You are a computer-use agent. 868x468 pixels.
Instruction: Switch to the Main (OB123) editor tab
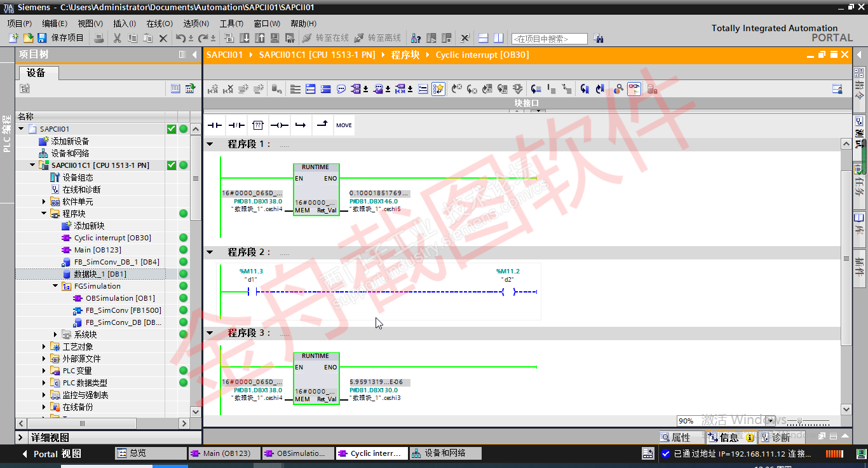pos(223,453)
